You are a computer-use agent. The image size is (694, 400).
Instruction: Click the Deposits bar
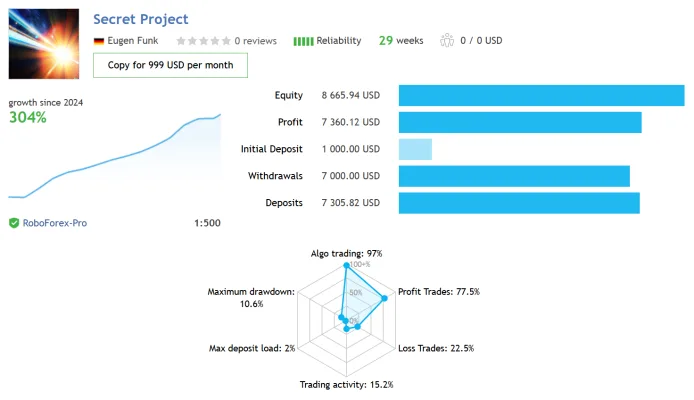click(x=519, y=203)
